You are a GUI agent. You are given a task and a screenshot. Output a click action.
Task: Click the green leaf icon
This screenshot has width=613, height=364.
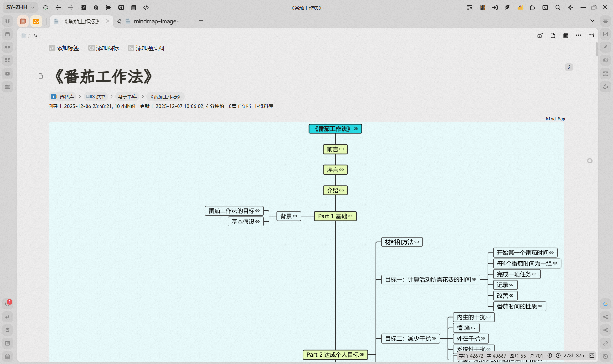click(507, 7)
